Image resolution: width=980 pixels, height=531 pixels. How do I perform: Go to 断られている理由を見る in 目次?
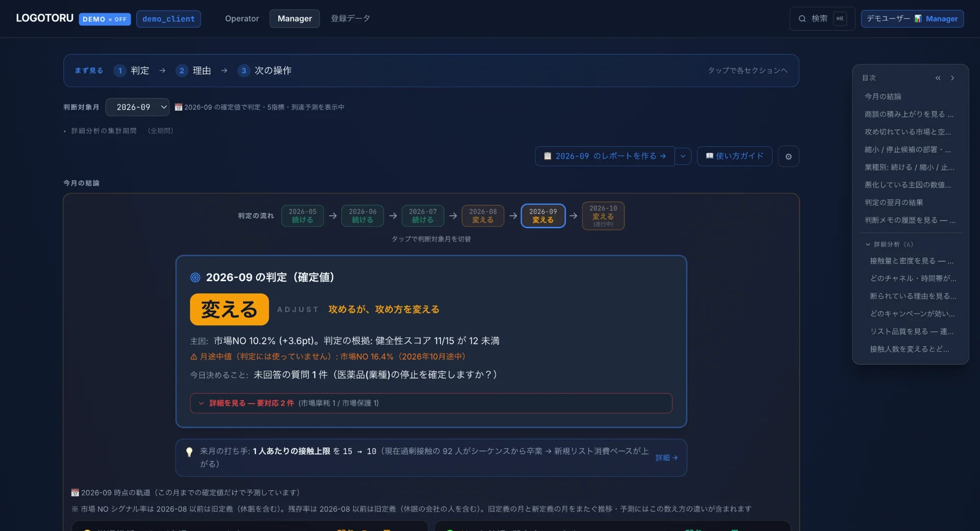click(x=913, y=296)
